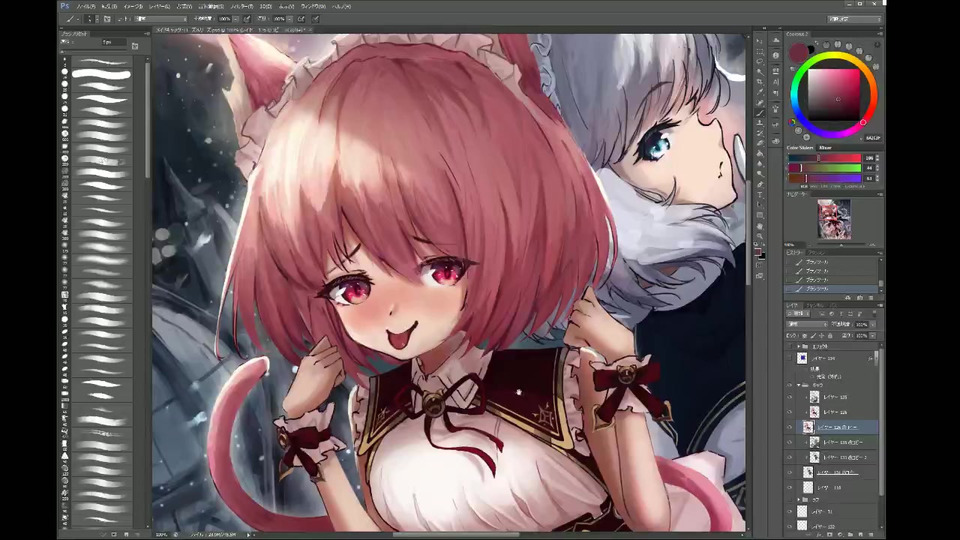Switch to the アクション tab
The image size is (960, 540).
tap(816, 252)
